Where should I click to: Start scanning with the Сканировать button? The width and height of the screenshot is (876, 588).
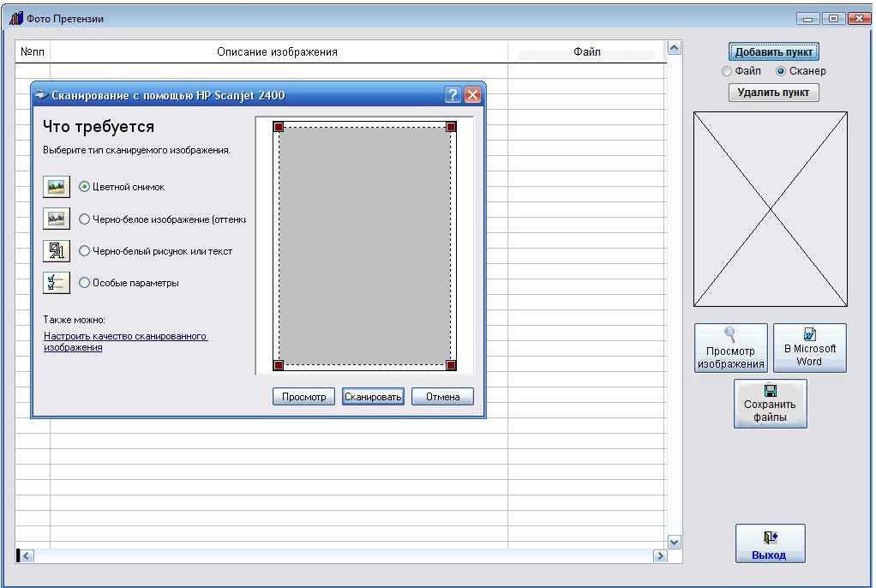pyautogui.click(x=373, y=396)
